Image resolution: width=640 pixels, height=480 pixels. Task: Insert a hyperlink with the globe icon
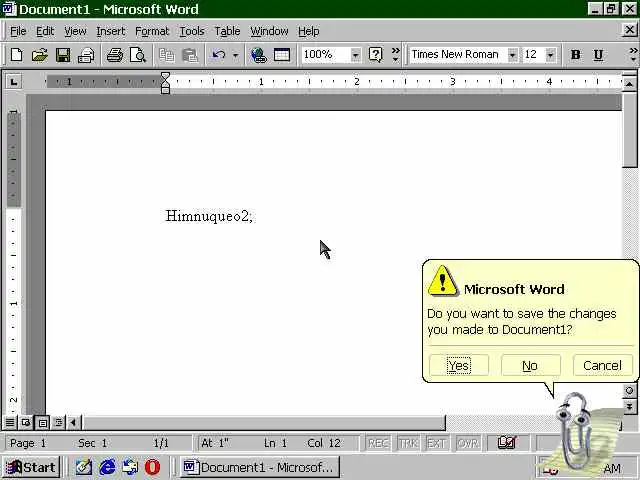(258, 55)
